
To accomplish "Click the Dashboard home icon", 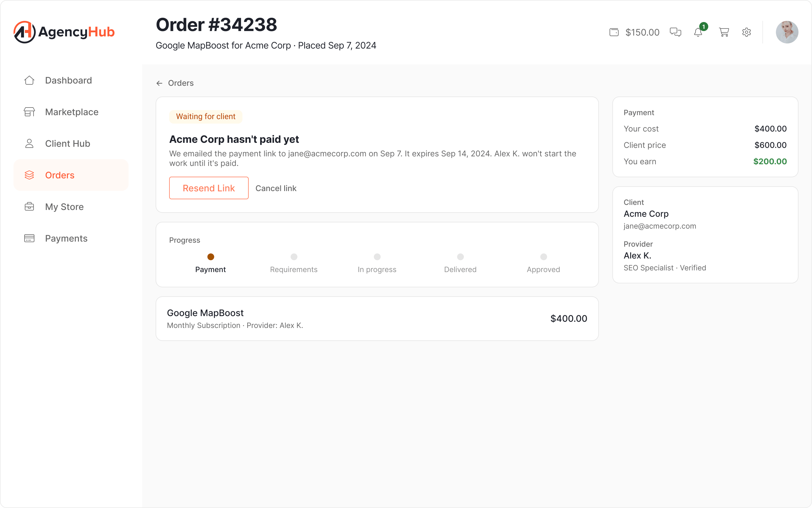I will click(29, 80).
